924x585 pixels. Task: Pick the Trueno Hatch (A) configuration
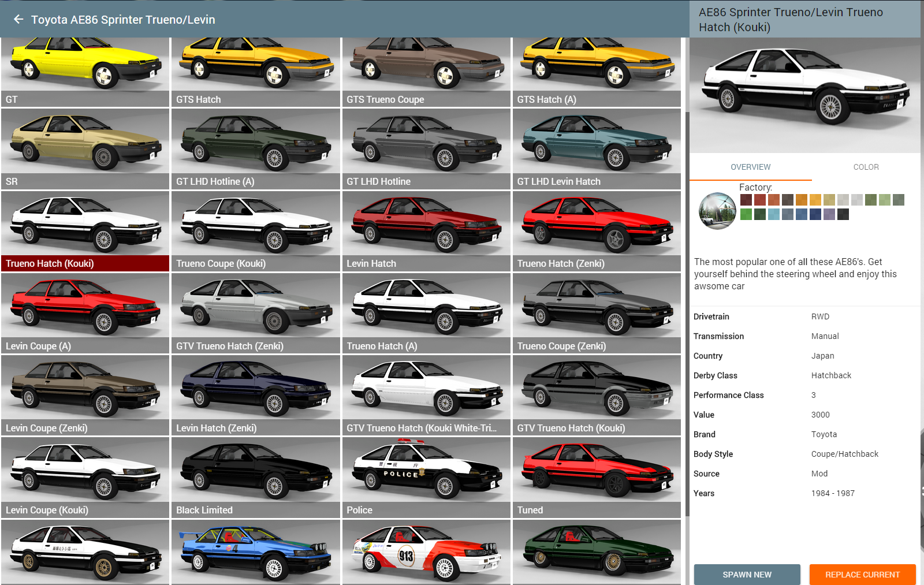tap(426, 314)
